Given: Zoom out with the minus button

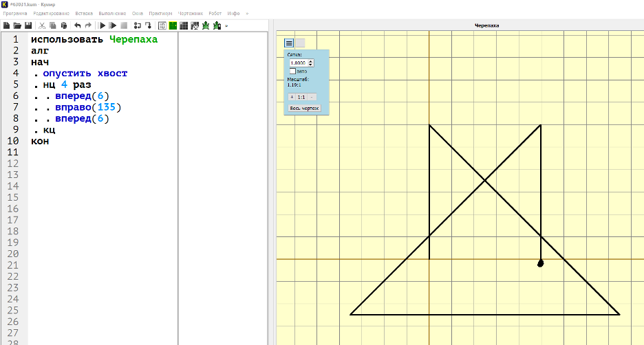Looking at the screenshot, I should pos(312,97).
